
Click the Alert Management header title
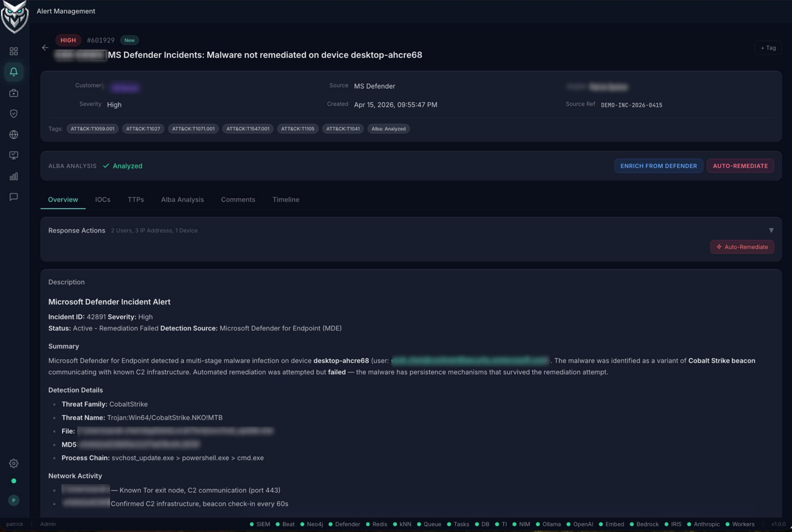[x=66, y=11]
